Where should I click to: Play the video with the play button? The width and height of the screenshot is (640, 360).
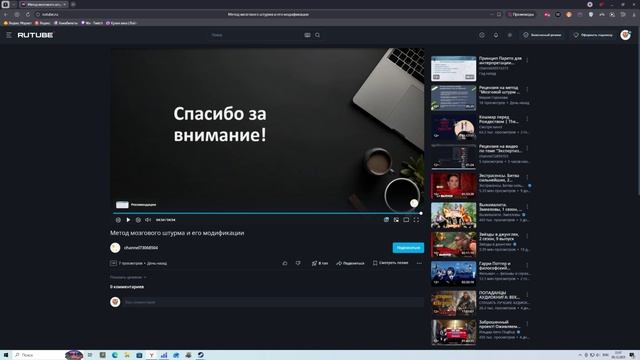(x=128, y=220)
